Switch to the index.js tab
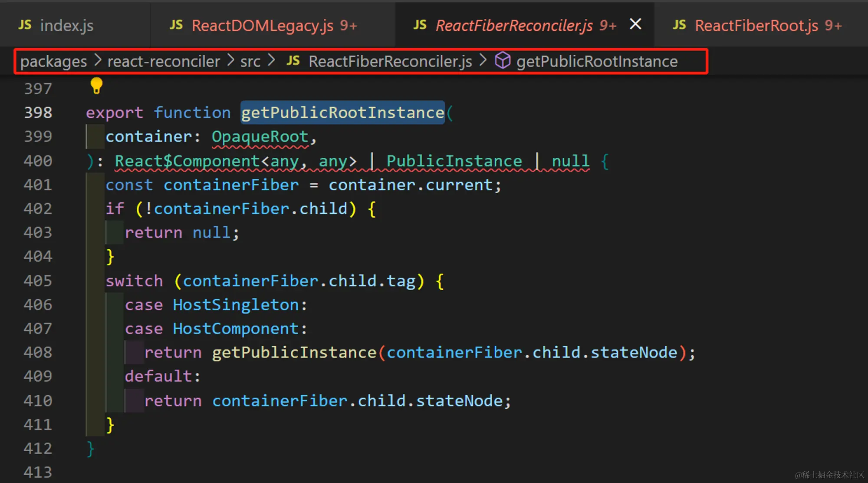This screenshot has height=483, width=868. [66, 26]
